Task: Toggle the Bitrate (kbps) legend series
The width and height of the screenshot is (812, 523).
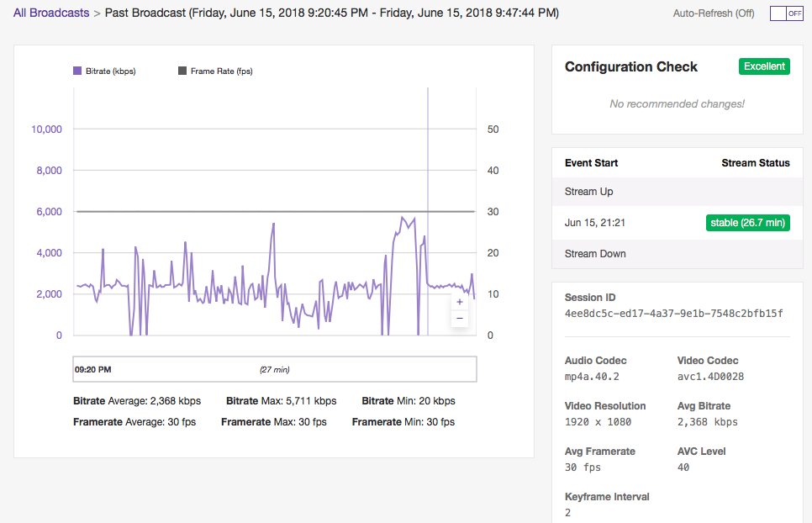Action: [110, 71]
